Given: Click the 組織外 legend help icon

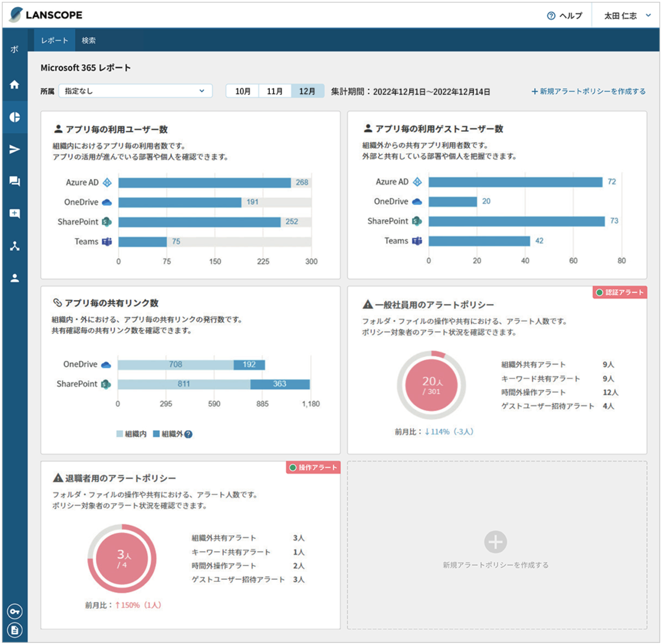Looking at the screenshot, I should [188, 434].
